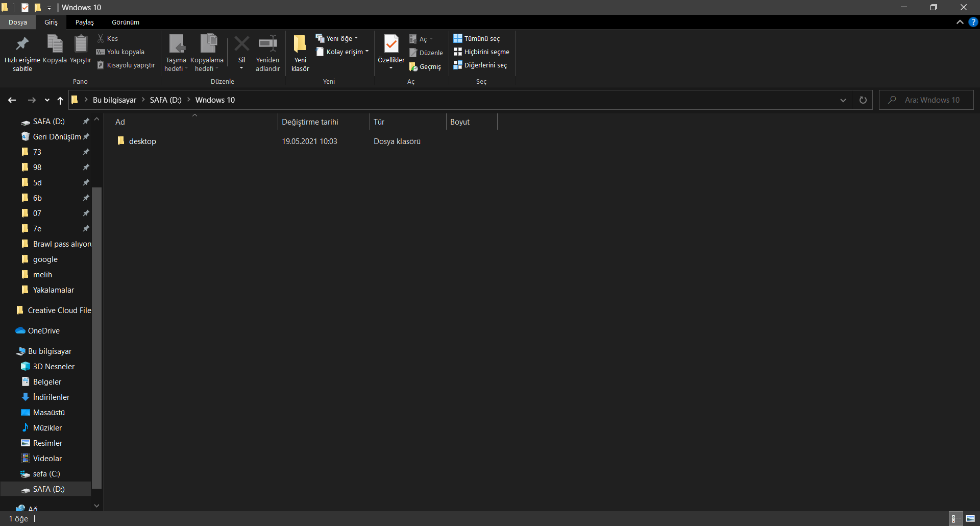The height and width of the screenshot is (526, 980).
Task: Expand the Yeni öğe dropdown
Action: point(337,38)
